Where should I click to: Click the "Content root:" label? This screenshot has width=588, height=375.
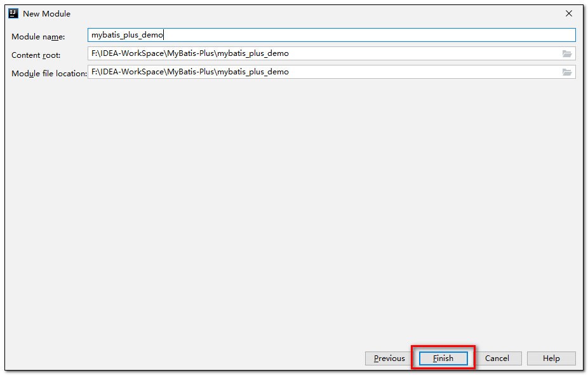pos(36,55)
